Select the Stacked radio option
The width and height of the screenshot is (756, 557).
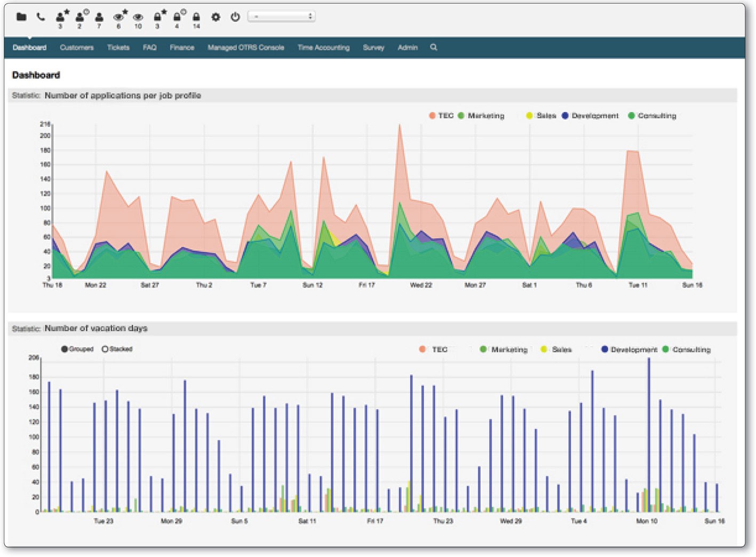tap(105, 349)
